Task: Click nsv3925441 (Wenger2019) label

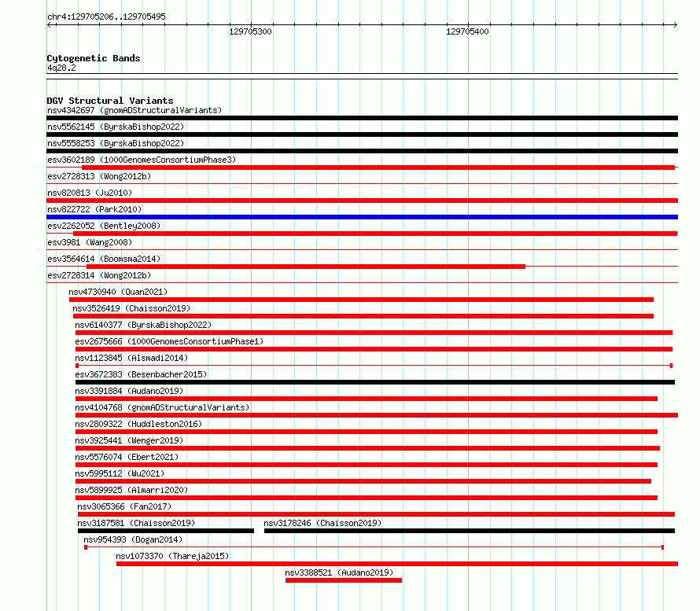Action: tap(129, 440)
